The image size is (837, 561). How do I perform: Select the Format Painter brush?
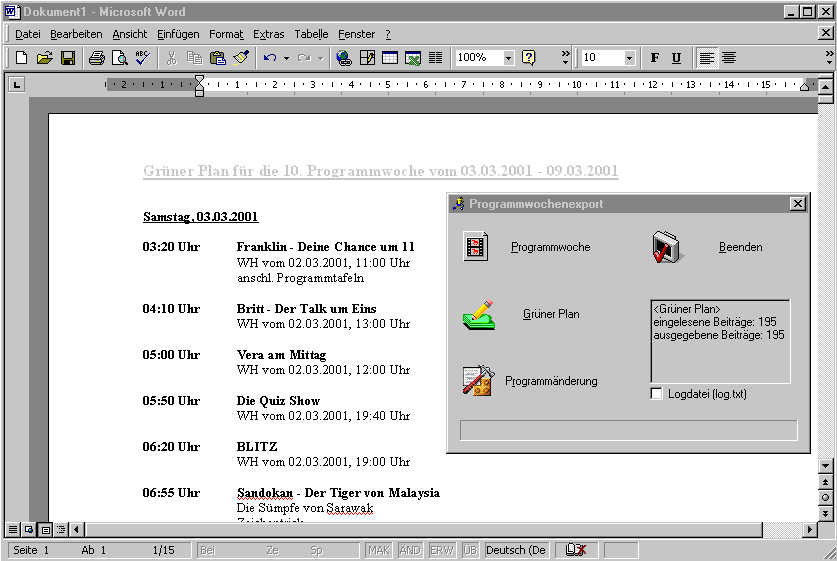tap(241, 58)
